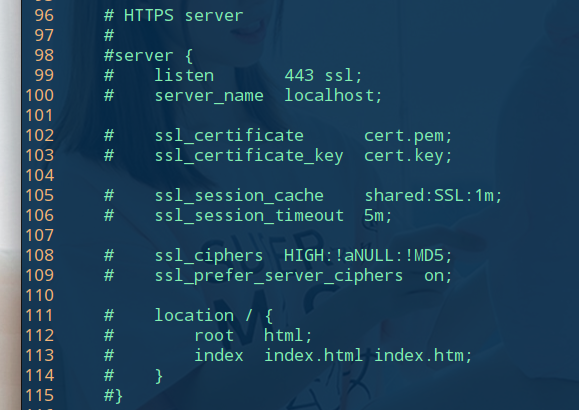This screenshot has width=579, height=410.
Task: Place cursor on 'HTTPS server' comment
Action: click(x=183, y=16)
